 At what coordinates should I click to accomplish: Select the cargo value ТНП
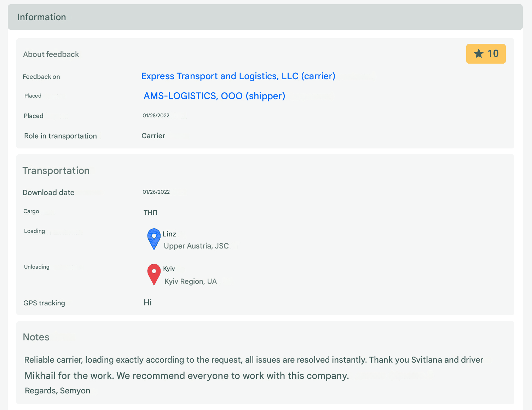tap(150, 212)
